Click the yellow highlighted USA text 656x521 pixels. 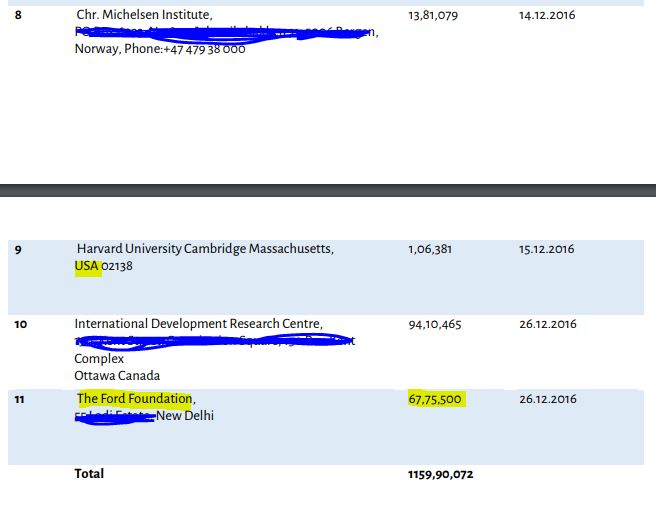click(87, 266)
